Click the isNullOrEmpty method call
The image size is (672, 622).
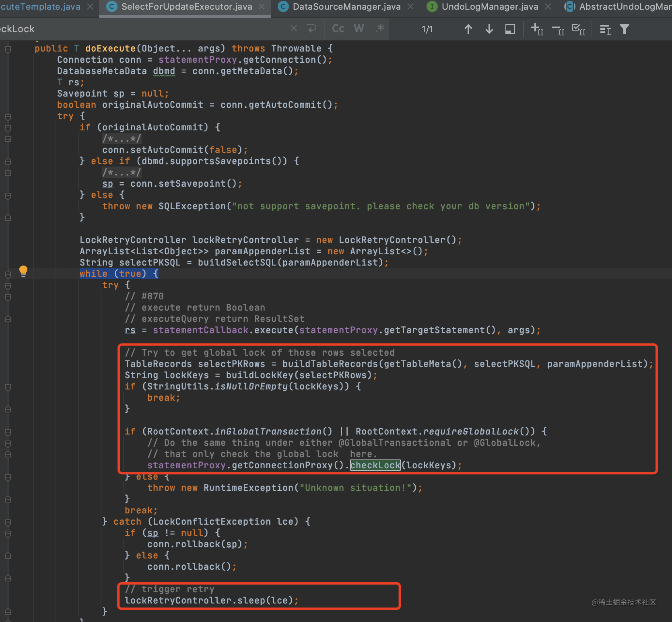pos(251,386)
